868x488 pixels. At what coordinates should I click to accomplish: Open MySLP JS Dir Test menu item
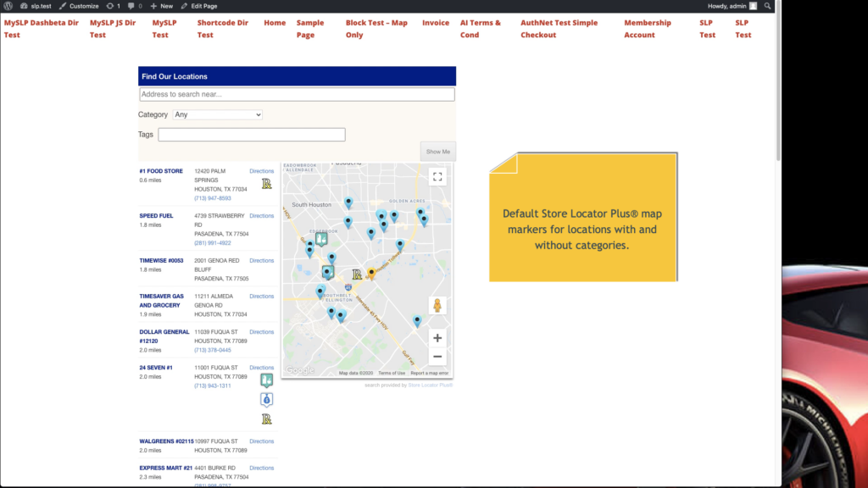coord(113,29)
